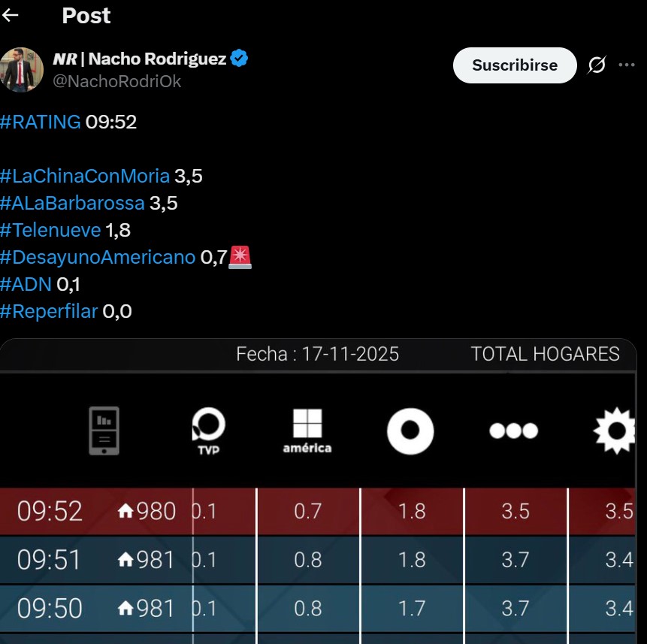The width and height of the screenshot is (647, 644).
Task: Click the TVP channel logo
Action: pyautogui.click(x=208, y=431)
